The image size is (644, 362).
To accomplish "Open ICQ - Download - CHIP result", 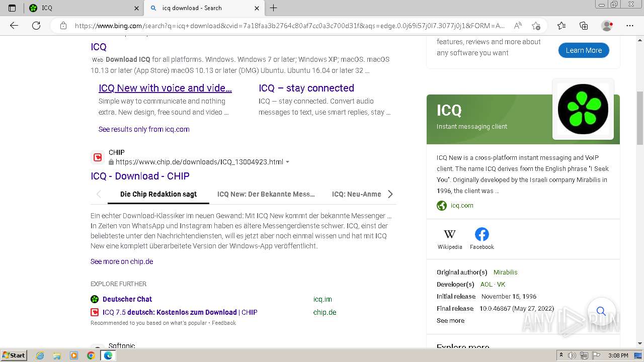I will point(140,176).
